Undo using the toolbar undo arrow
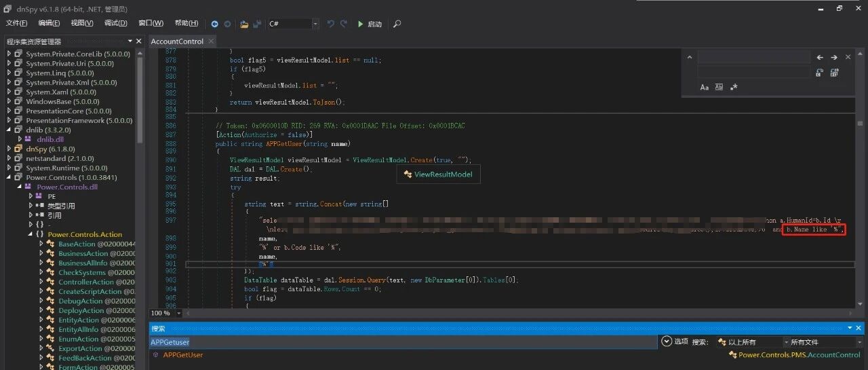The image size is (868, 370). [x=331, y=24]
